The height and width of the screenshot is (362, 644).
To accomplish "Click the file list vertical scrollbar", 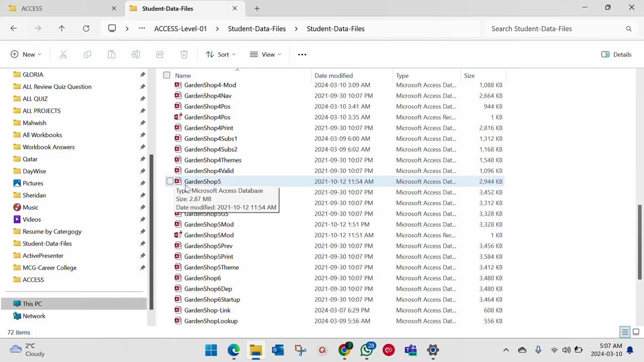I will pyautogui.click(x=639, y=242).
